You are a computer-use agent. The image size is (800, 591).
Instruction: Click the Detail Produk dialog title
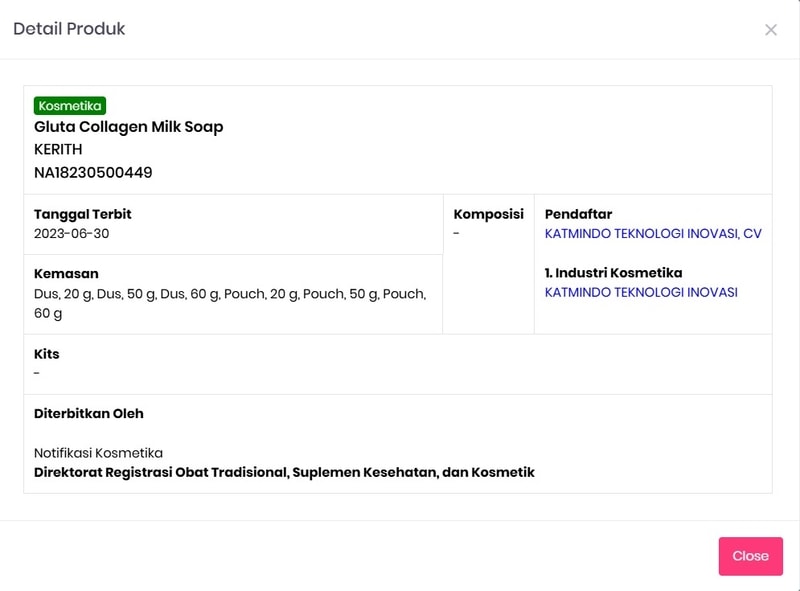point(69,29)
